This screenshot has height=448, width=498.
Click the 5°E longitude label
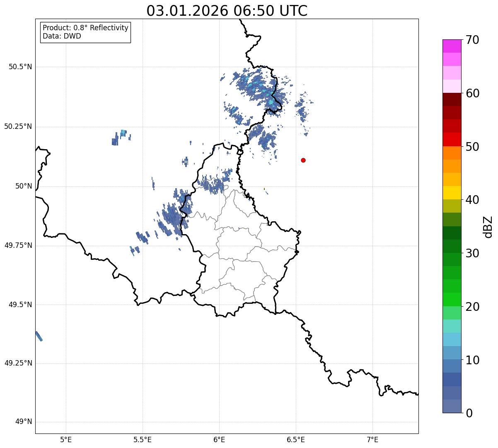[x=66, y=440]
